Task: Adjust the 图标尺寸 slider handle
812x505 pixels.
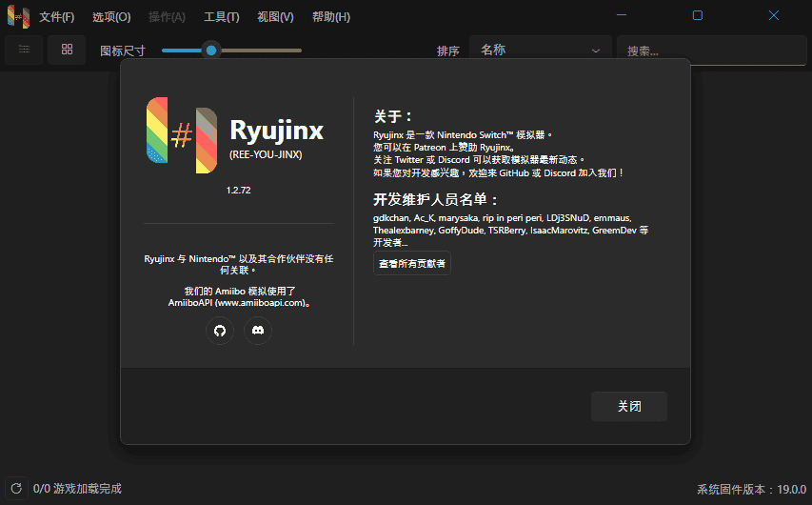Action: point(210,50)
